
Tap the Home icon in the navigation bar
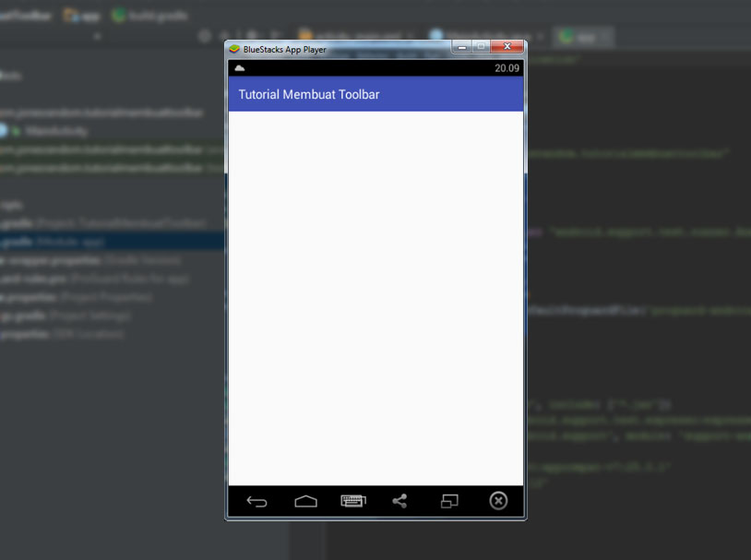point(304,501)
